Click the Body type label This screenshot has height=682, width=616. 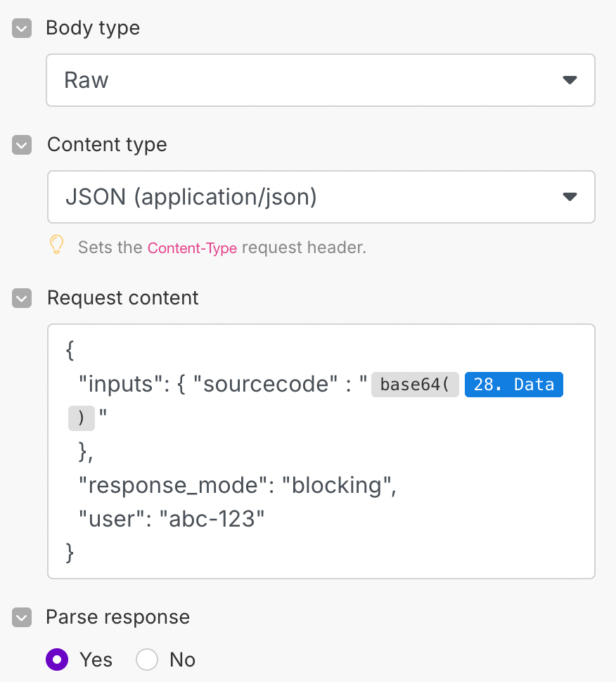(x=93, y=28)
